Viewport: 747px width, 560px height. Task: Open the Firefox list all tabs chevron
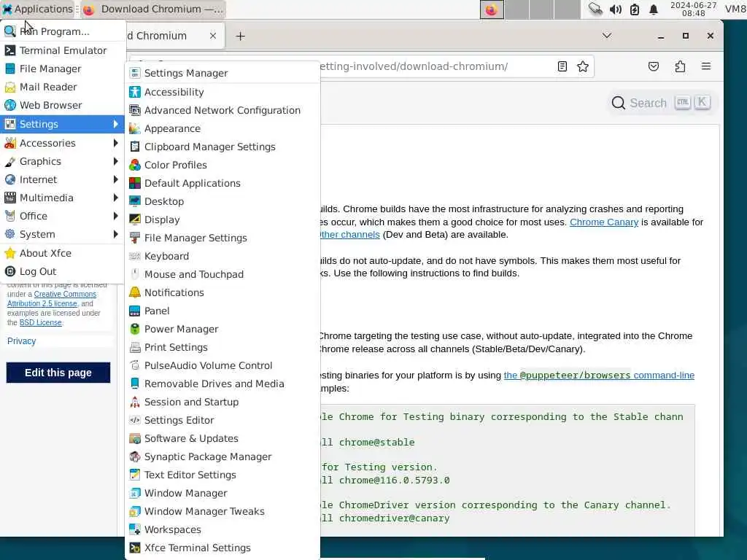pyautogui.click(x=607, y=36)
